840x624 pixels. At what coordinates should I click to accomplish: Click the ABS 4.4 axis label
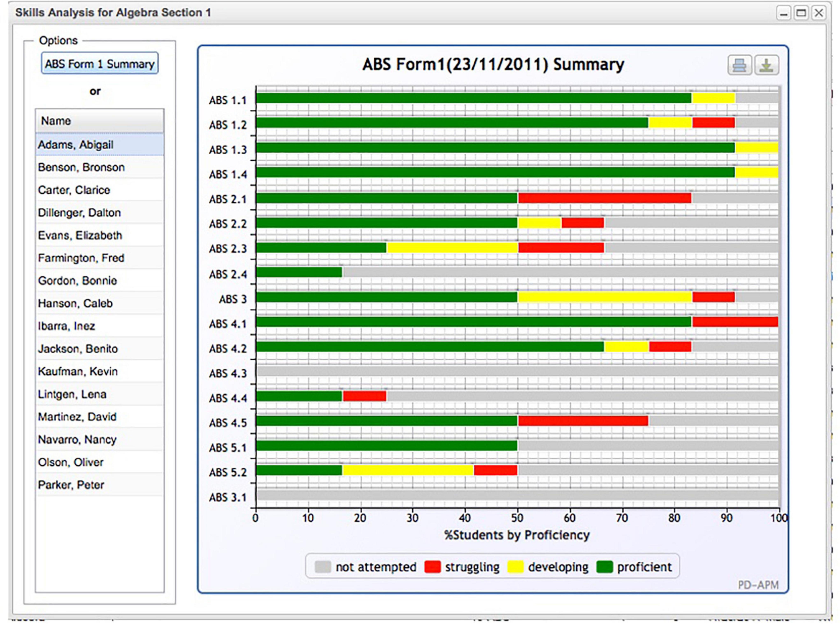[x=228, y=398]
